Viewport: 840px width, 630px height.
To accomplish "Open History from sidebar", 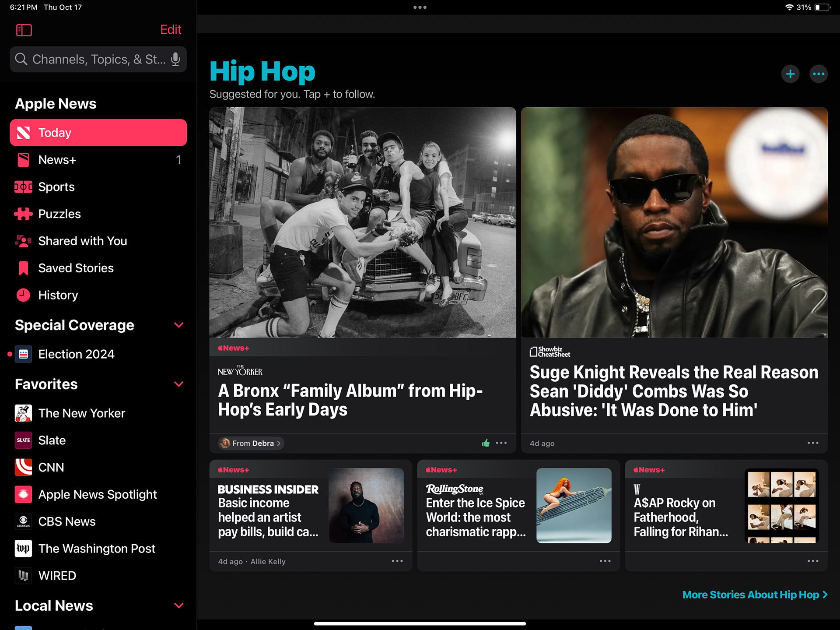I will [x=58, y=295].
